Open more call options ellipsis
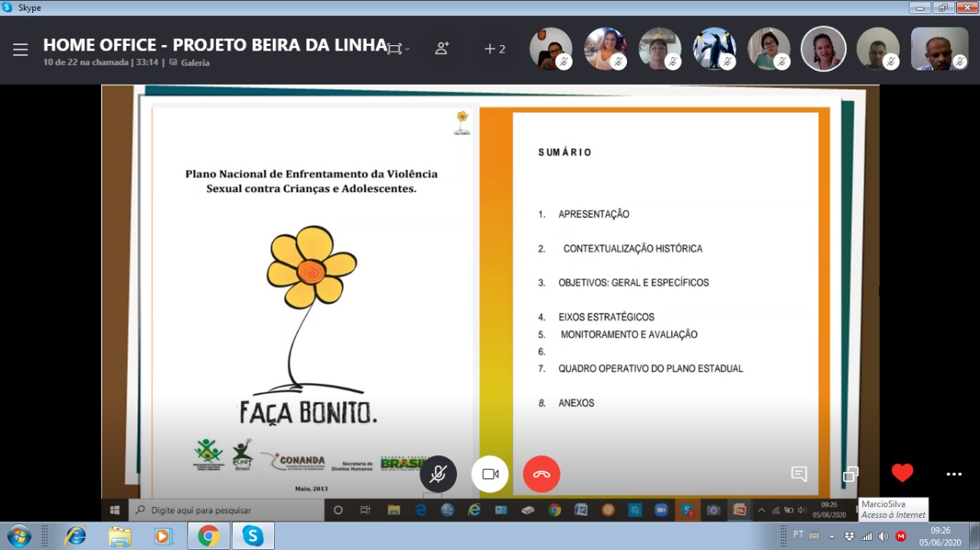Screen dimensions: 980x550 point(954,474)
